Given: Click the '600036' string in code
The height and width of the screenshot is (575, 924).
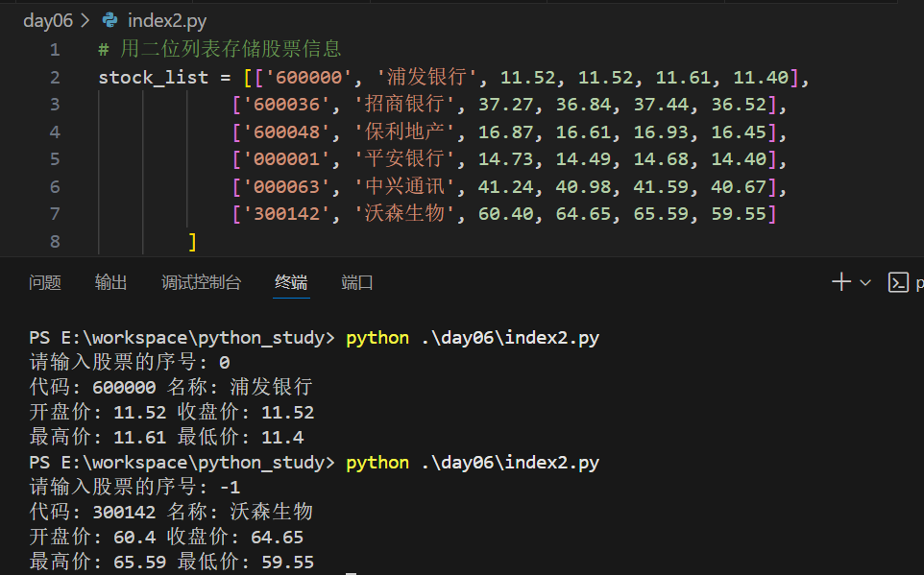Looking at the screenshot, I should (x=286, y=105).
